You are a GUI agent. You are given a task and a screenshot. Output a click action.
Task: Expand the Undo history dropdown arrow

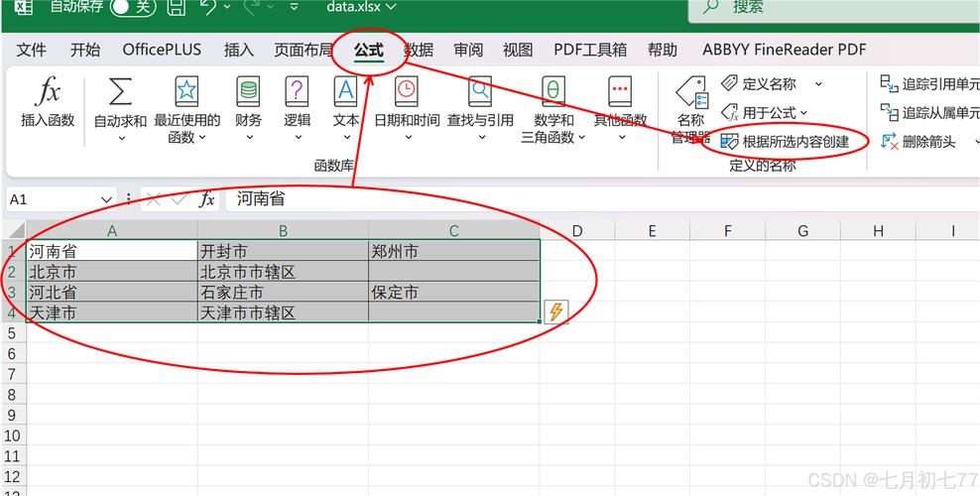click(226, 6)
